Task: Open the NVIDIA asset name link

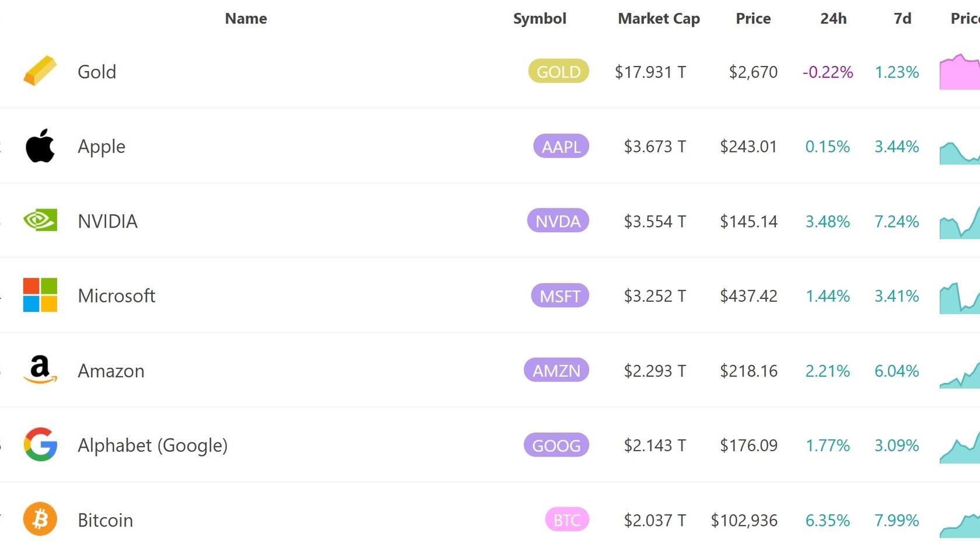Action: click(x=107, y=221)
